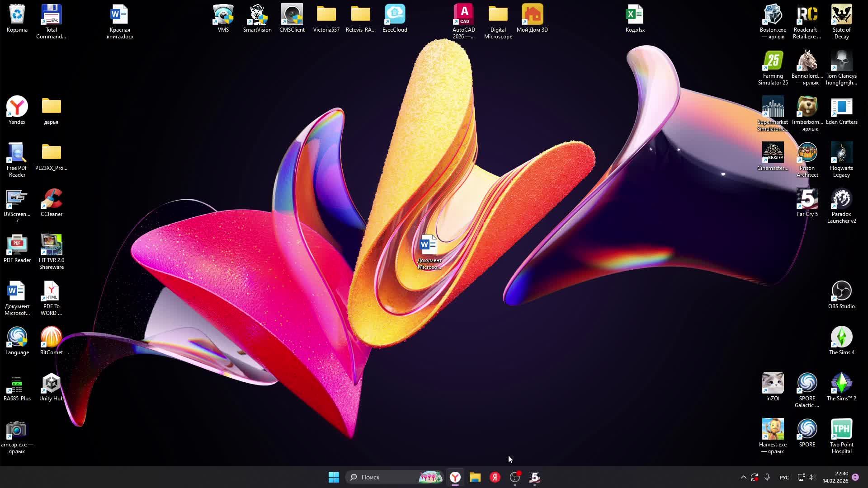Switch the РУС keyboard language indicator
Viewport: 868px width, 488px height.
coord(784,477)
